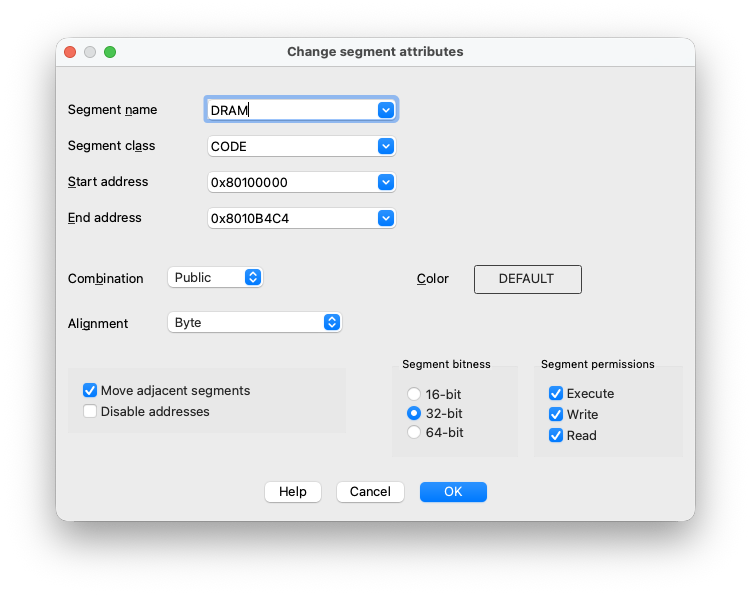Click into the Segment name text field
This screenshot has height=595, width=751.
pyautogui.click(x=290, y=110)
